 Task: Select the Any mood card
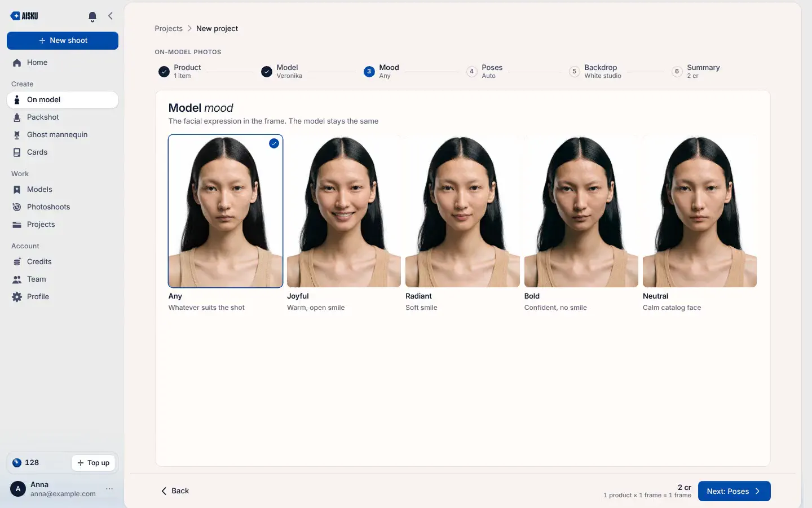click(x=226, y=224)
